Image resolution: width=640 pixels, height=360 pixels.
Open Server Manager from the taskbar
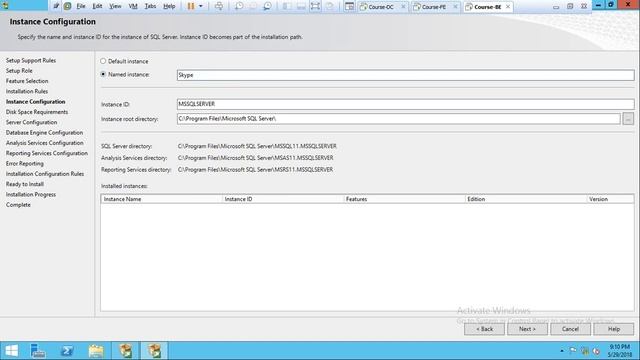(38, 351)
